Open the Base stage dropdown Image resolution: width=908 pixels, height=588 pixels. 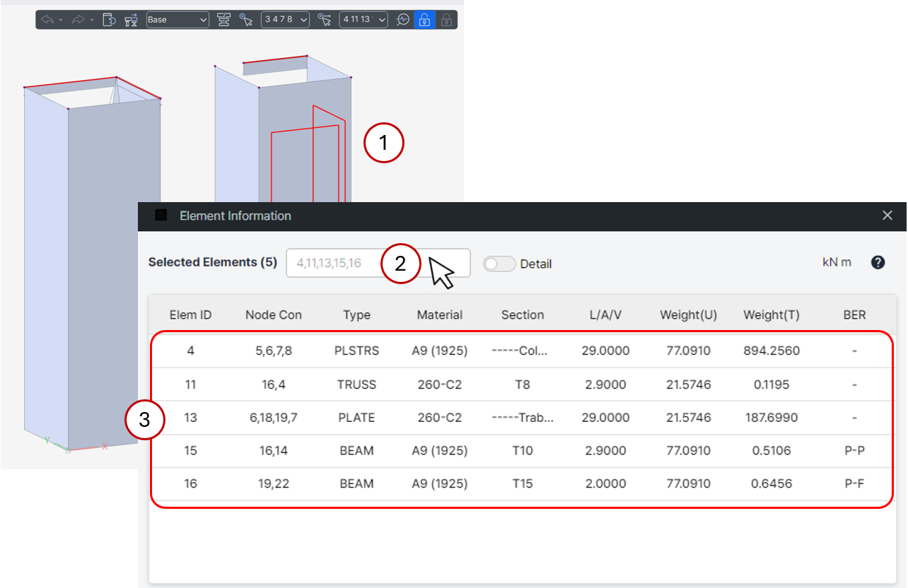(177, 20)
